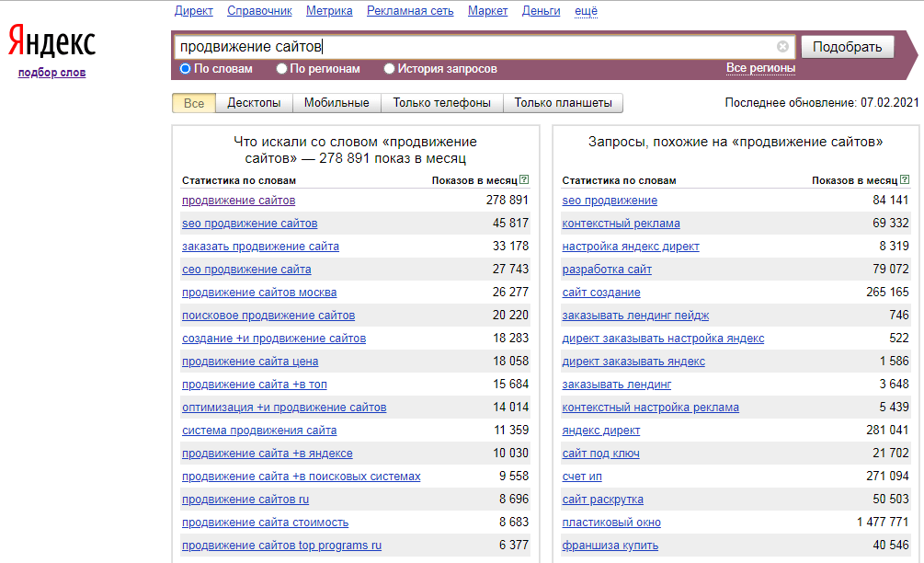Open the "Директ" link in the top bar
The image size is (924, 563).
(193, 11)
